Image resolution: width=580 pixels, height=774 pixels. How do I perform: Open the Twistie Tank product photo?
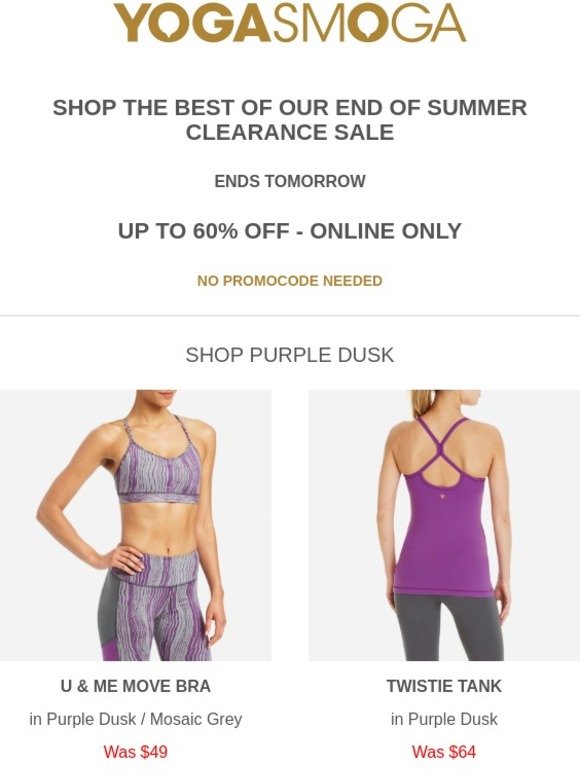pos(444,525)
